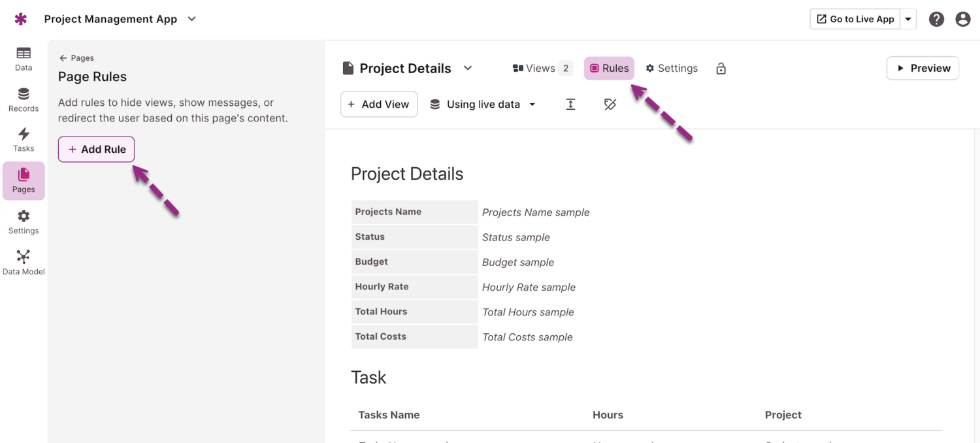Select the Pages sidebar icon

24,180
